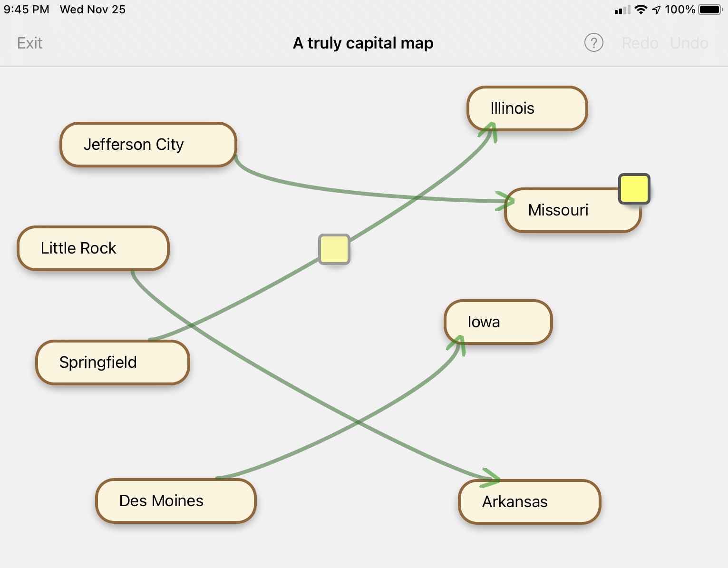
Task: Click the yellow note on Missouri
Action: (x=634, y=189)
